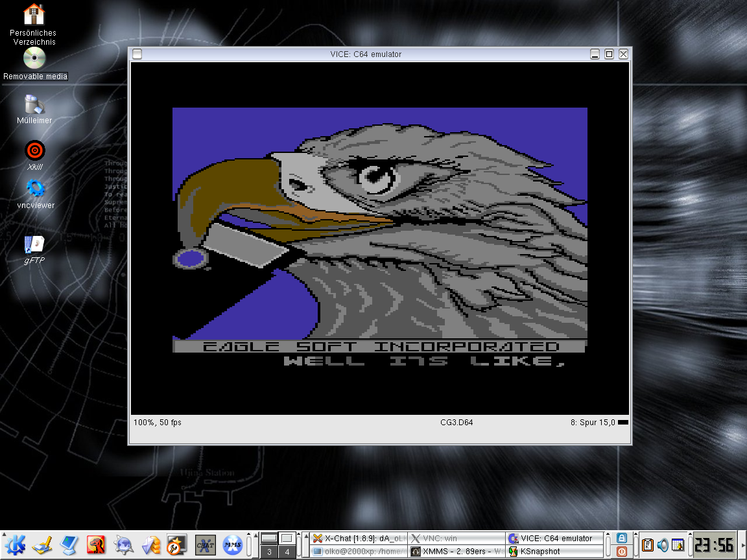Select the Xkill desktop icon
The width and height of the screenshot is (747, 560).
click(x=35, y=156)
